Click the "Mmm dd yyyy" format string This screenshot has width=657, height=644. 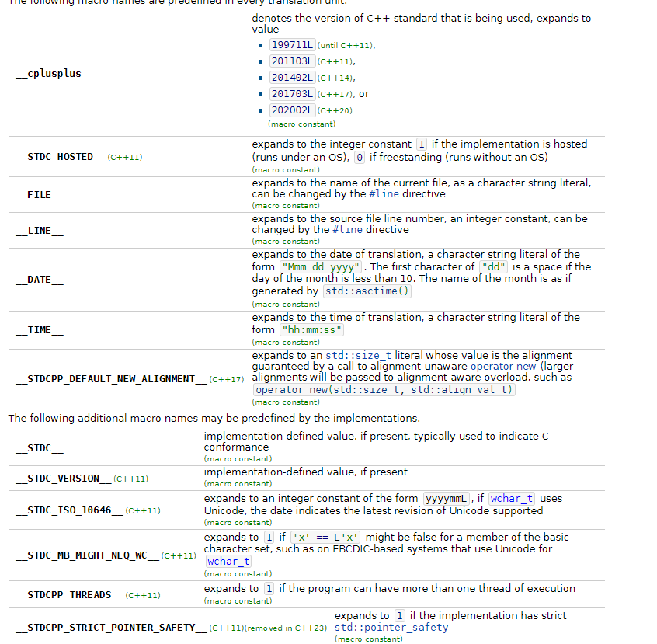click(321, 267)
